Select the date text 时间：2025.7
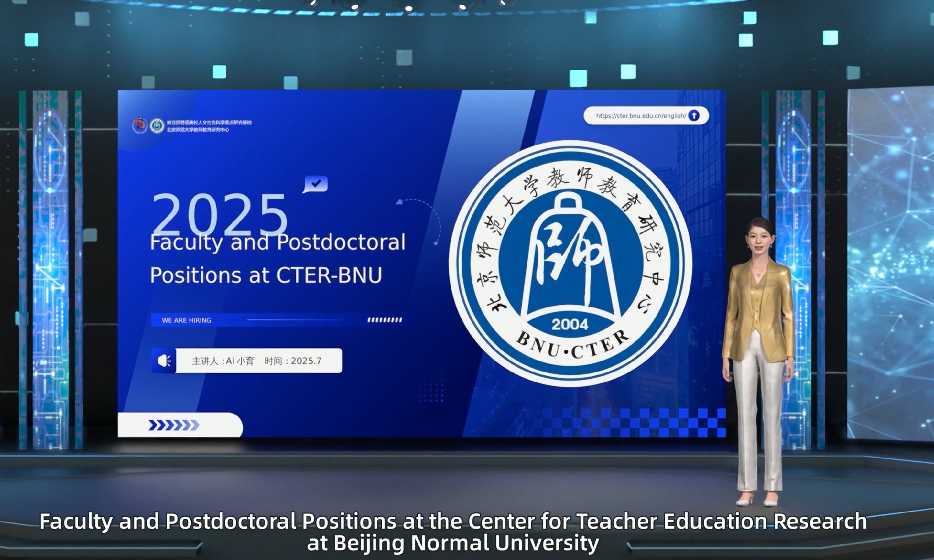Image resolution: width=934 pixels, height=560 pixels. coord(293,361)
